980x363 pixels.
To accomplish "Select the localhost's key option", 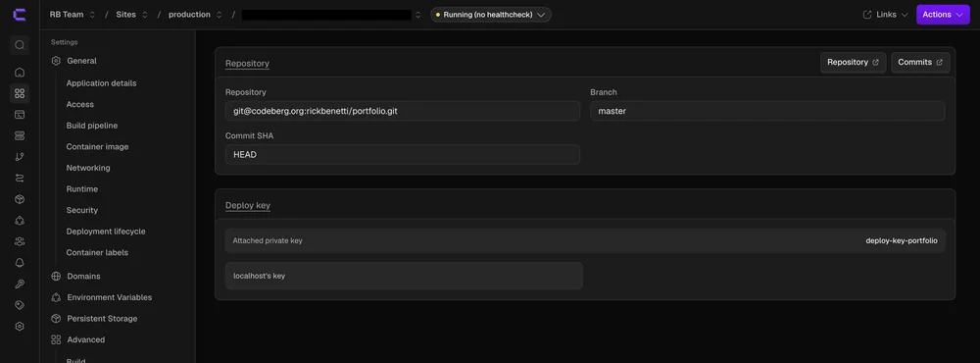I will click(x=404, y=276).
